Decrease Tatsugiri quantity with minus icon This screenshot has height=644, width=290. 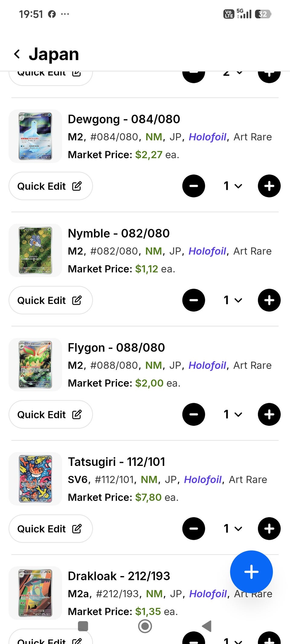[194, 529]
